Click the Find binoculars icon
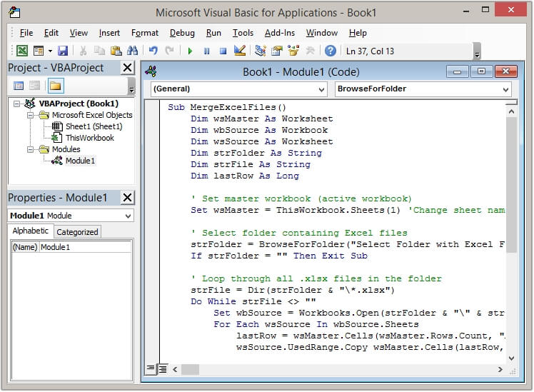 coord(132,51)
